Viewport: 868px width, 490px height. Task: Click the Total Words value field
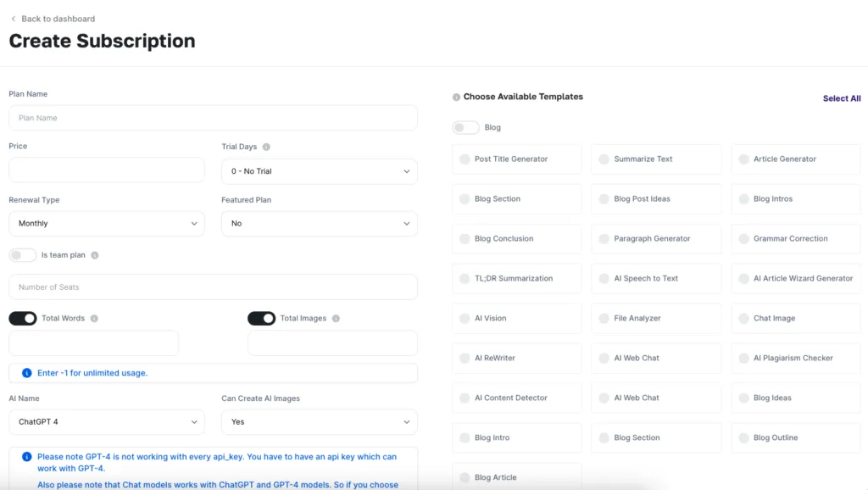click(93, 343)
